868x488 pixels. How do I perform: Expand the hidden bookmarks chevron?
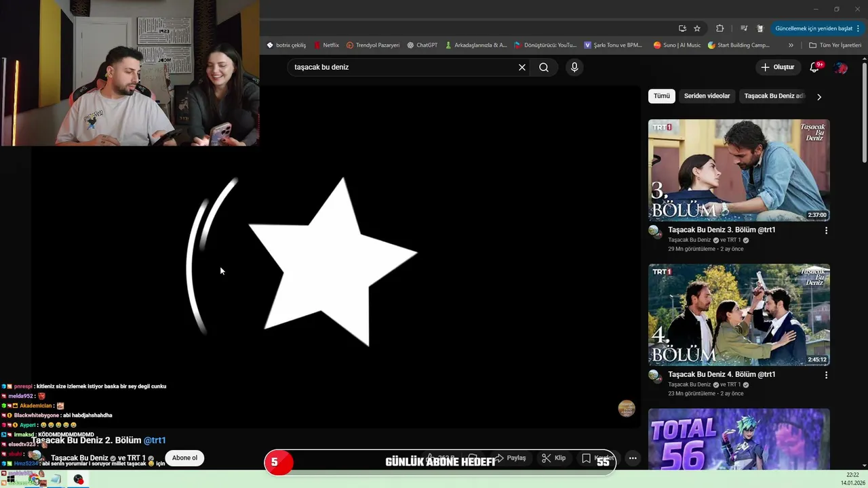click(791, 45)
